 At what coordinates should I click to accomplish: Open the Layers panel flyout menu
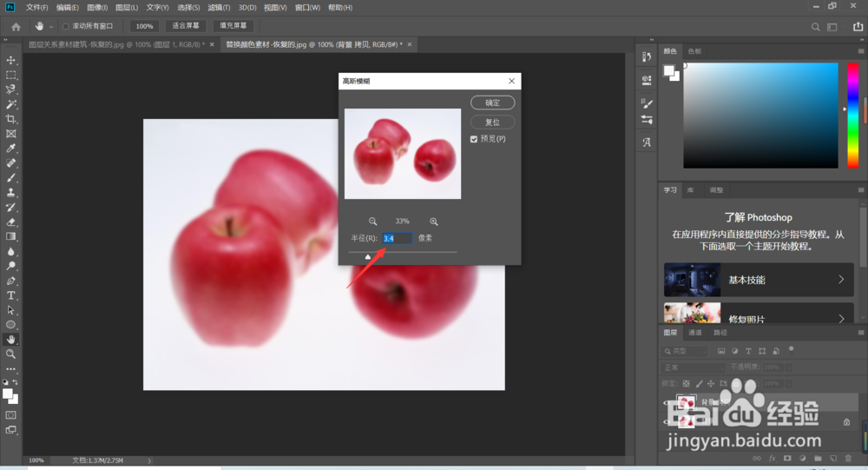pos(861,333)
